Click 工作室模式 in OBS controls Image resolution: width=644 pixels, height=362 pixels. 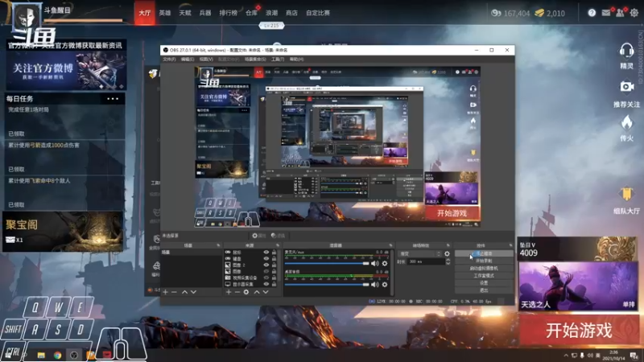point(484,276)
